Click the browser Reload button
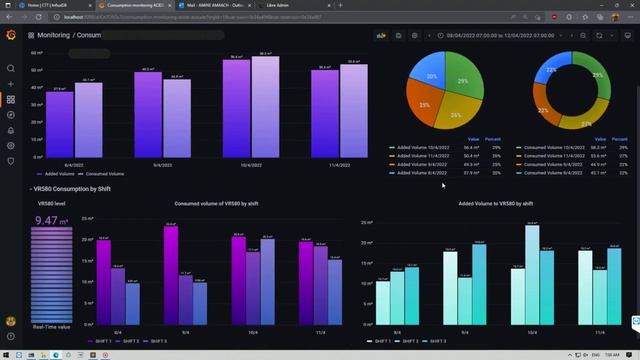The image size is (640, 360). 39,17
